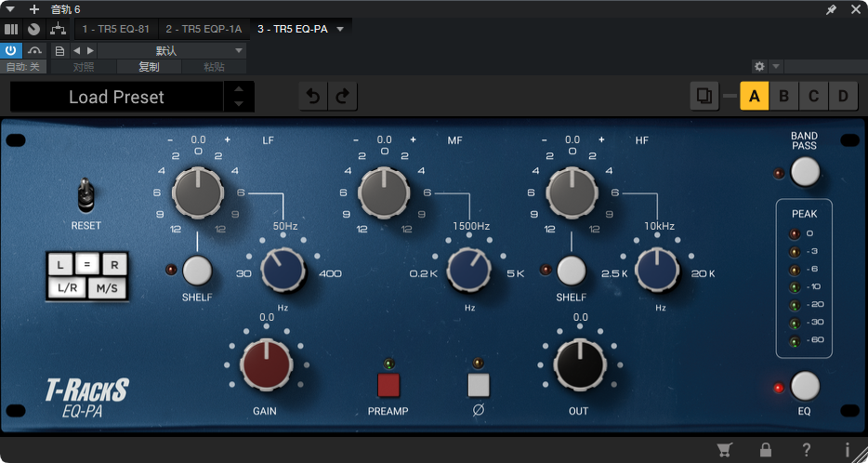Screen dimensions: 868x463
Task: Click the MF gain knob
Action: [384, 192]
